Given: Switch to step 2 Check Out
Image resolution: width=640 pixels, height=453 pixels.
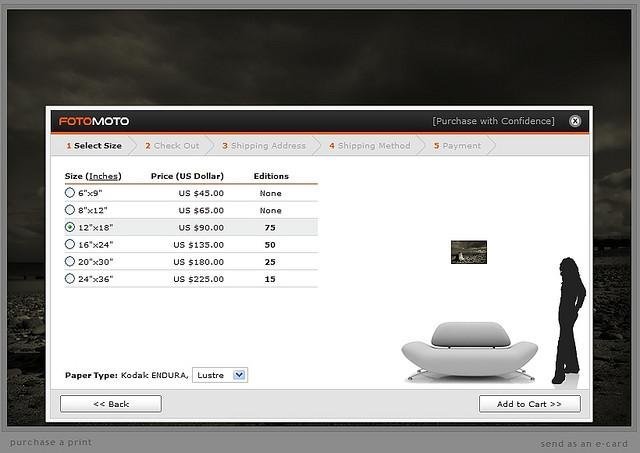Looking at the screenshot, I should 172,146.
